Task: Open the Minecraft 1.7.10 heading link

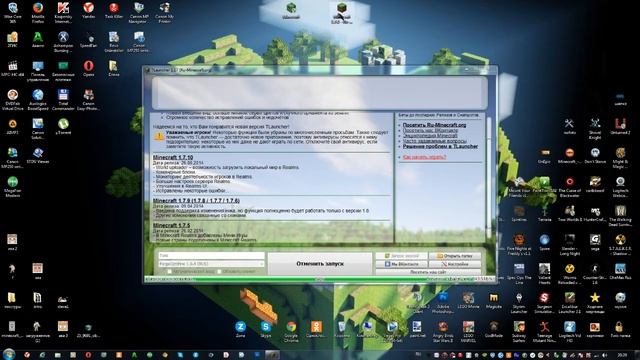Action: pyautogui.click(x=173, y=157)
